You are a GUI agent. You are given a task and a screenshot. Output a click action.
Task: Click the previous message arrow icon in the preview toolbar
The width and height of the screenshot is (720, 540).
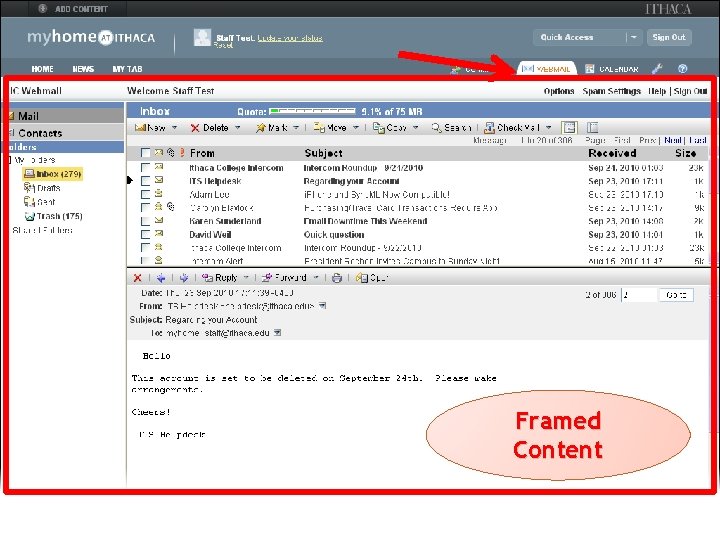click(161, 278)
